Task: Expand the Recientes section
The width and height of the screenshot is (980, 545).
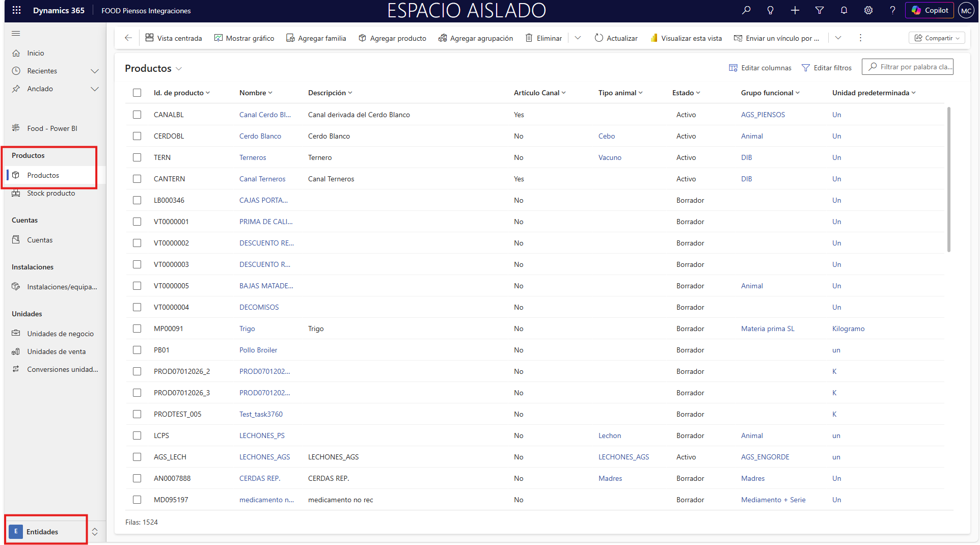Action: tap(94, 71)
